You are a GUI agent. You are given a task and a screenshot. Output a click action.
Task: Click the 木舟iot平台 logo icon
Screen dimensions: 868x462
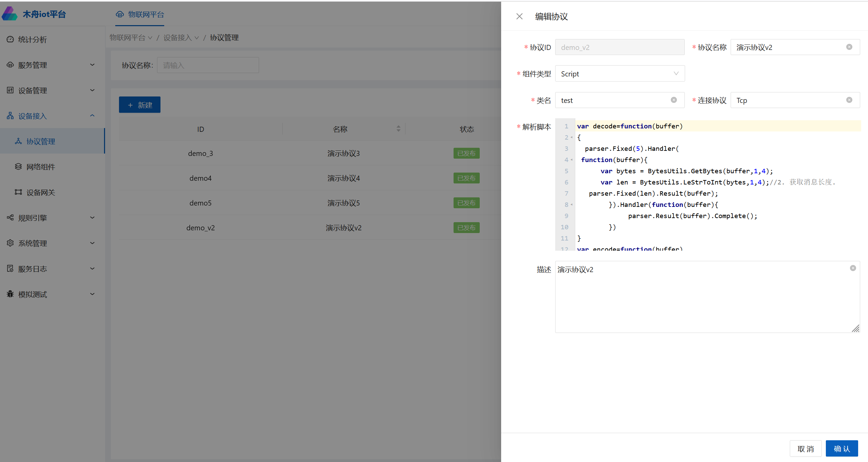tap(10, 14)
